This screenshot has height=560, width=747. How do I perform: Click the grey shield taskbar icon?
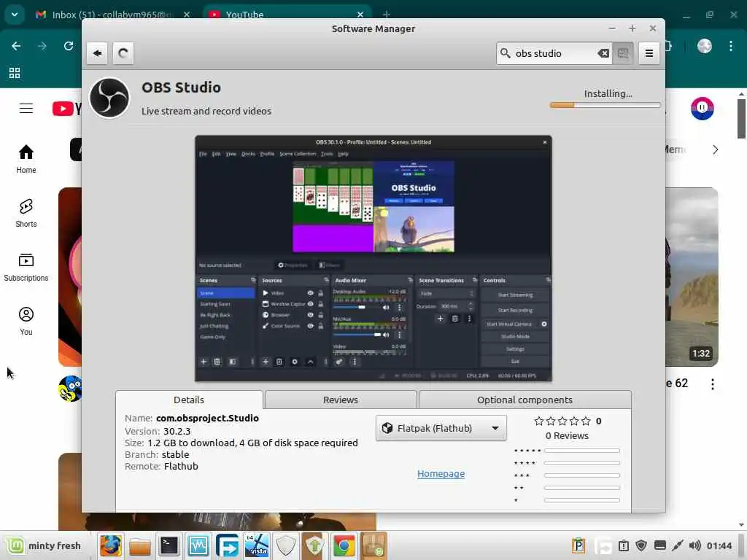pos(286,545)
